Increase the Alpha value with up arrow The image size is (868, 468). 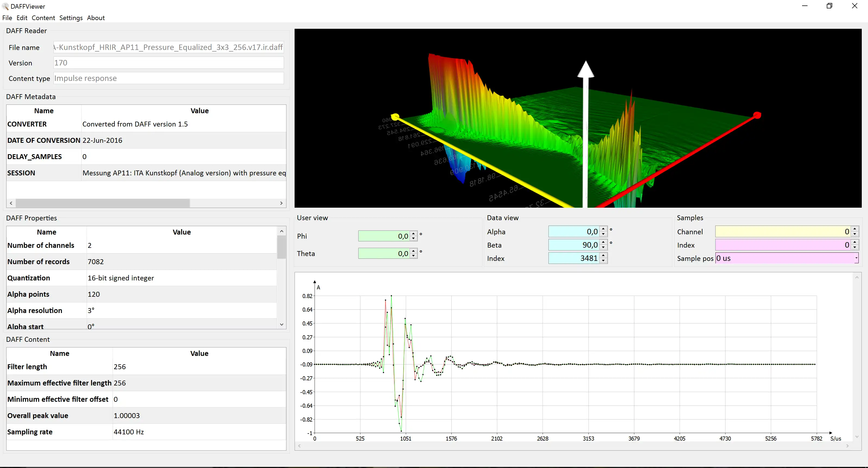pos(604,229)
